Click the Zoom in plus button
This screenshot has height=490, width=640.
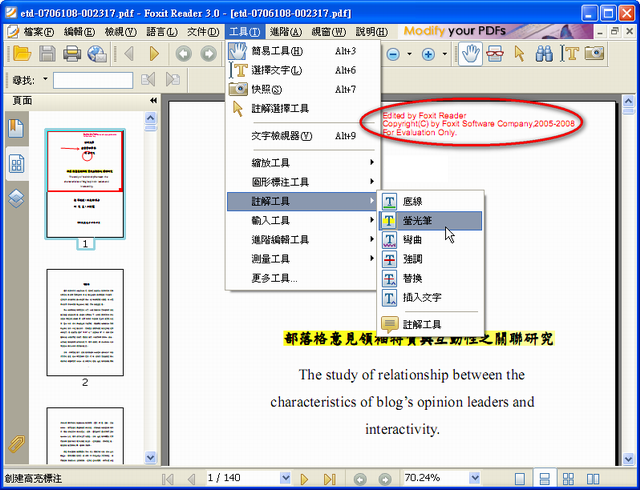click(428, 54)
